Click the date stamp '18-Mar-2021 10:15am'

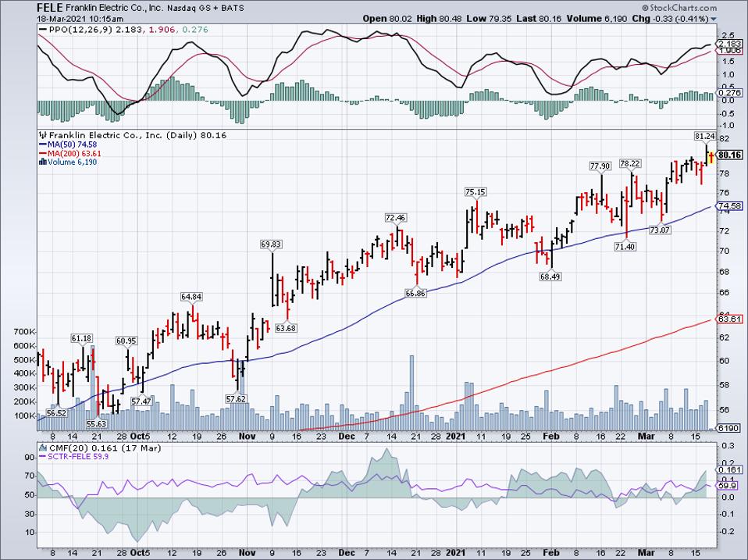coord(80,19)
